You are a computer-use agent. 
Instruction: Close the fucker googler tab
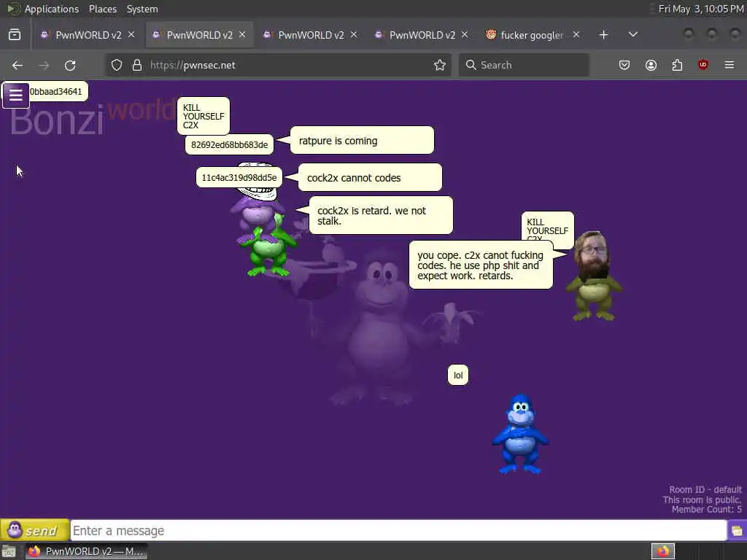point(576,35)
